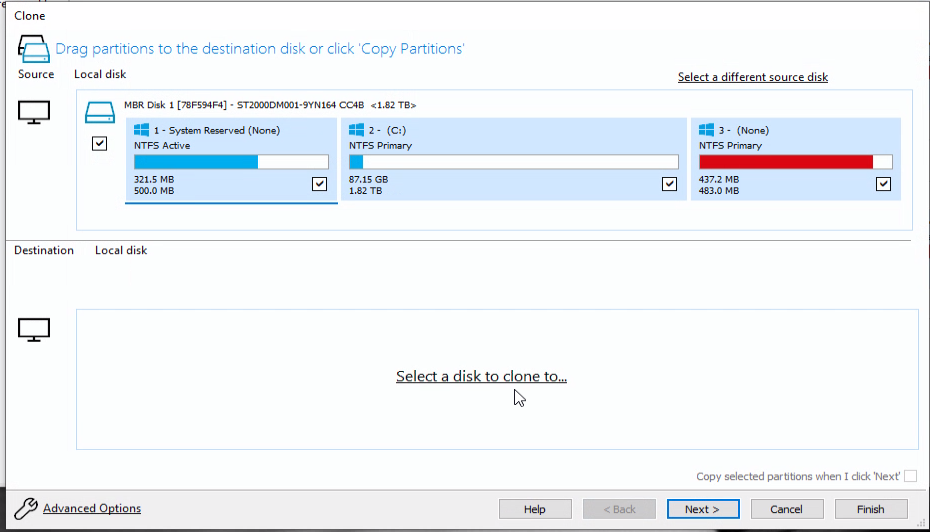Uncheck partition 3 (None) checkbox

tap(883, 184)
